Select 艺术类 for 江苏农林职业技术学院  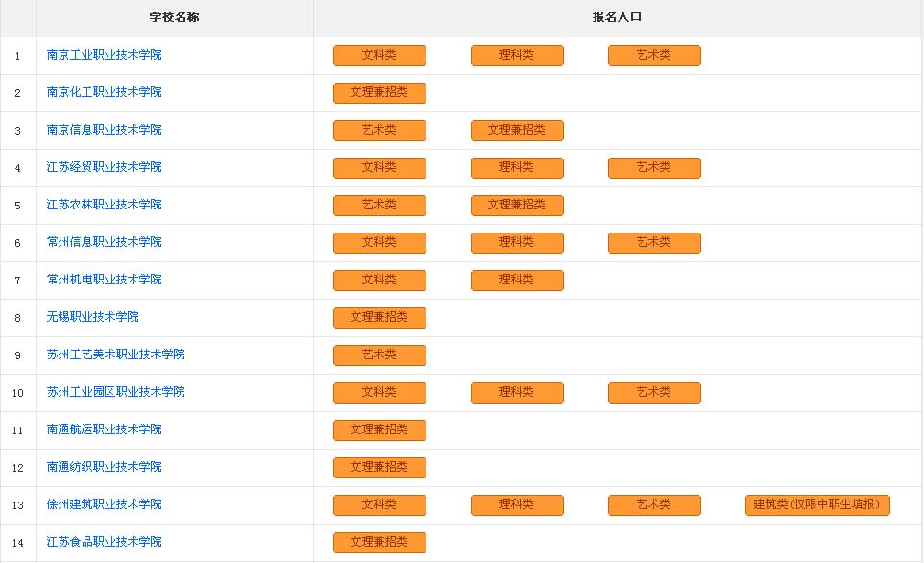379,206
